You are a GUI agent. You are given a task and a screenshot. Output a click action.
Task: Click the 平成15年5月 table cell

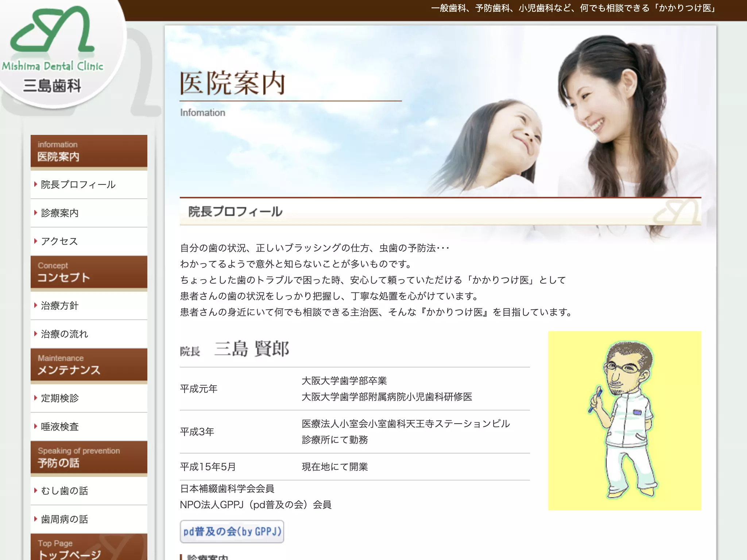tap(208, 467)
